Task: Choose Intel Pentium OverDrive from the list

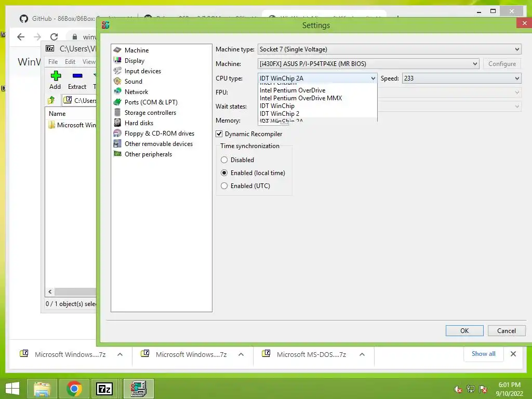Action: [317, 90]
